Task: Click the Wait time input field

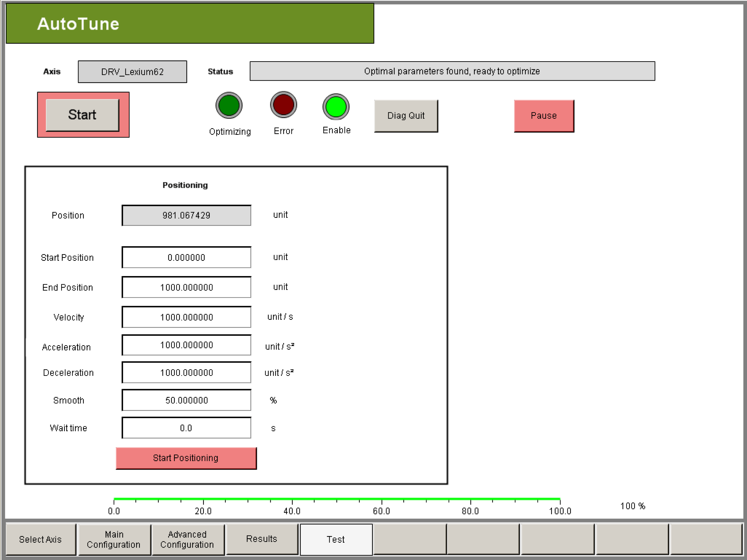Action: tap(186, 428)
